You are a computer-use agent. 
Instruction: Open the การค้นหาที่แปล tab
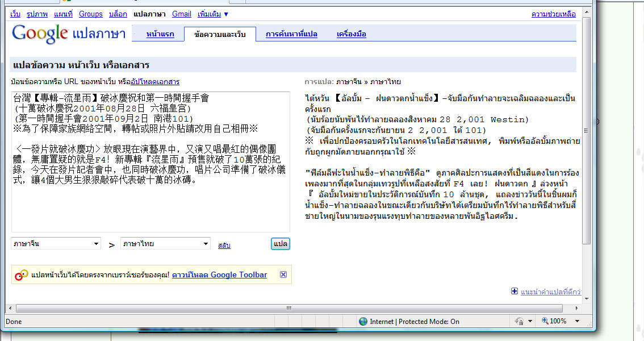coord(291,34)
